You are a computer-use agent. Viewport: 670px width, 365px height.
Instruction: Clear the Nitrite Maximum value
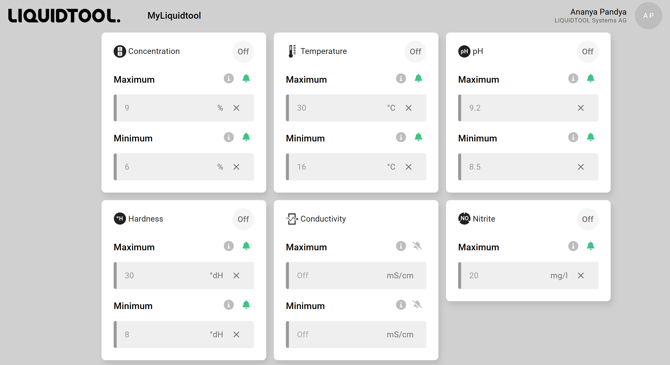[581, 276]
